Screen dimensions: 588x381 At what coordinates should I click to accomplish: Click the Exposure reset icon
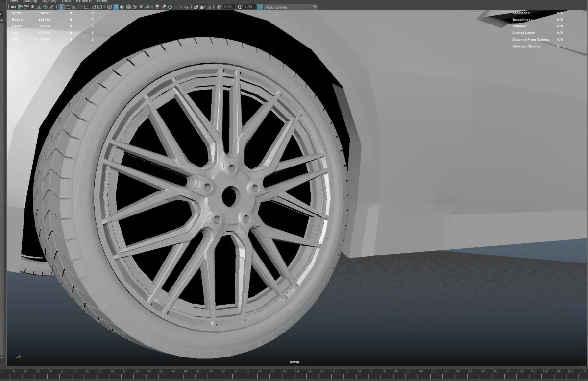coord(219,7)
